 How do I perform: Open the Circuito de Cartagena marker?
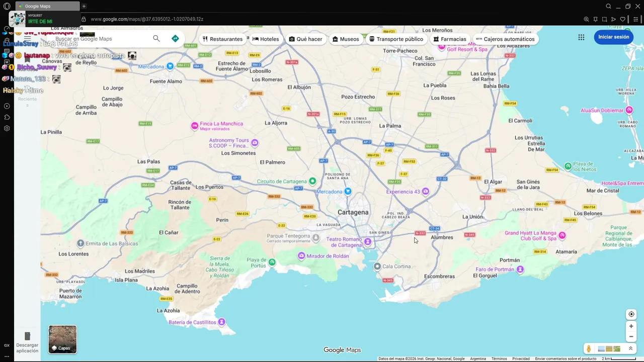click(x=312, y=181)
